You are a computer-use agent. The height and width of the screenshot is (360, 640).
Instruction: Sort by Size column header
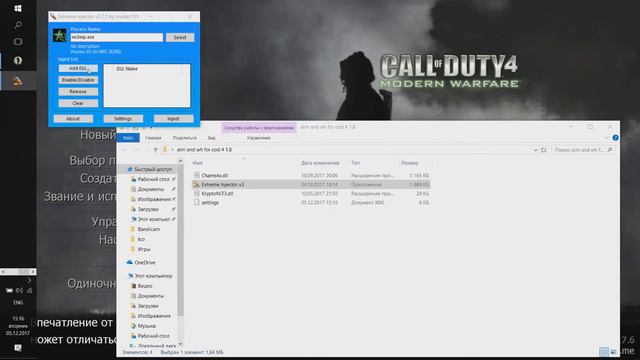point(409,163)
